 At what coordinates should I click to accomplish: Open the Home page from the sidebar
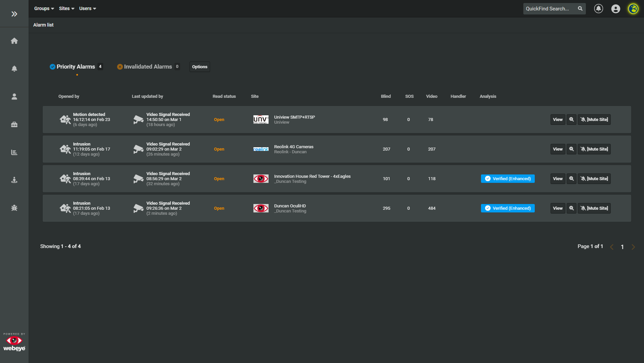pyautogui.click(x=14, y=41)
